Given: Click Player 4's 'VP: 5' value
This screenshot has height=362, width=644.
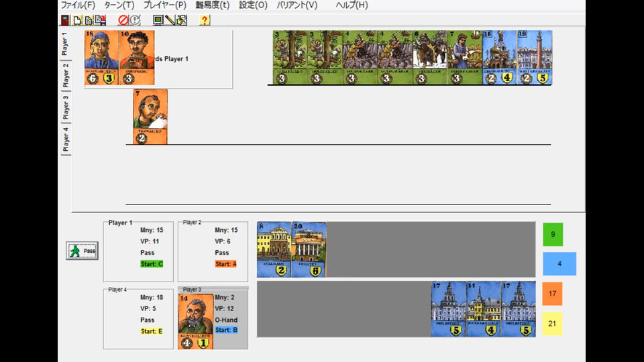Looking at the screenshot, I should point(148,308).
